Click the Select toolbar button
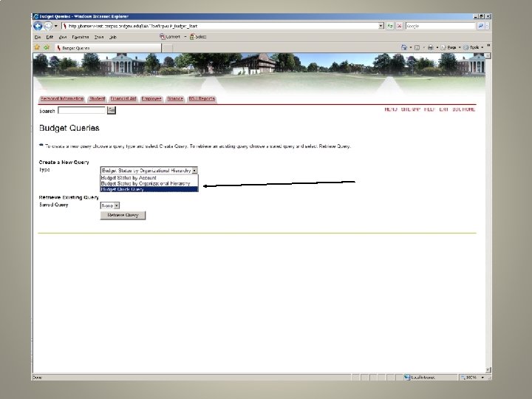 [x=198, y=37]
